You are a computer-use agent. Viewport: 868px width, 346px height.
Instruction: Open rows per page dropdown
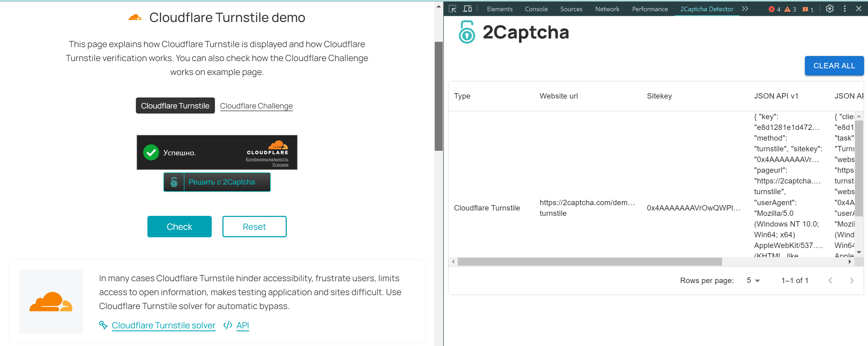(753, 280)
